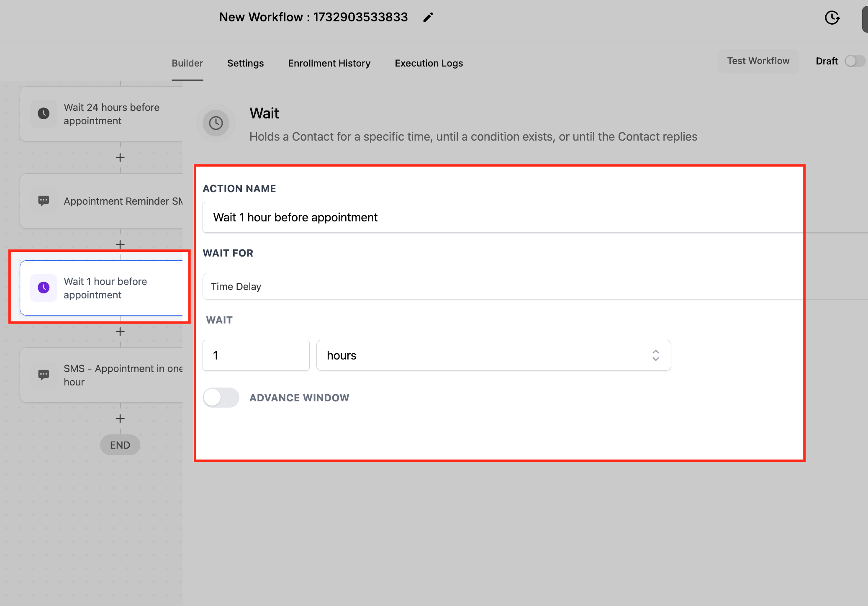868x606 pixels.
Task: Enable the Advance Window toggle
Action: click(x=221, y=398)
